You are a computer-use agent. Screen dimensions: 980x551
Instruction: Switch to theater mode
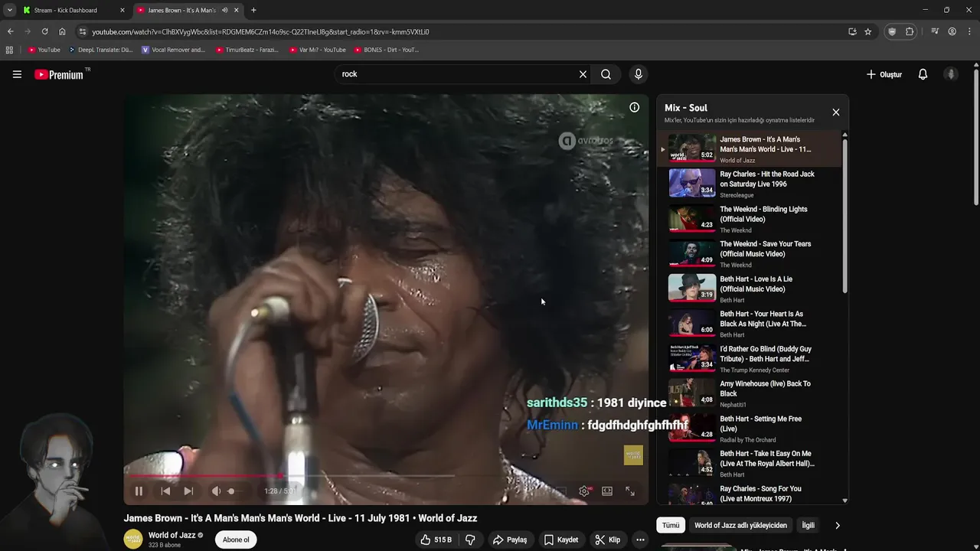point(607,491)
